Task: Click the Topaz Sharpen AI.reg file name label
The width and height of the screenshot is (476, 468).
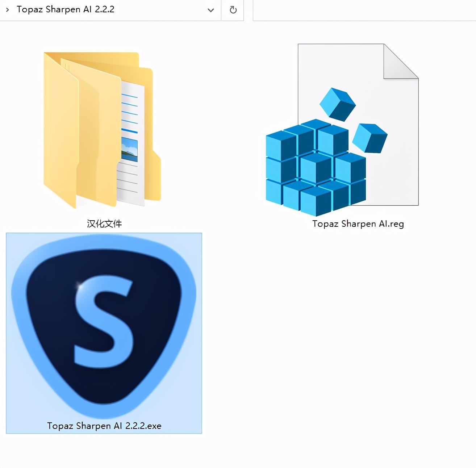Action: point(358,224)
